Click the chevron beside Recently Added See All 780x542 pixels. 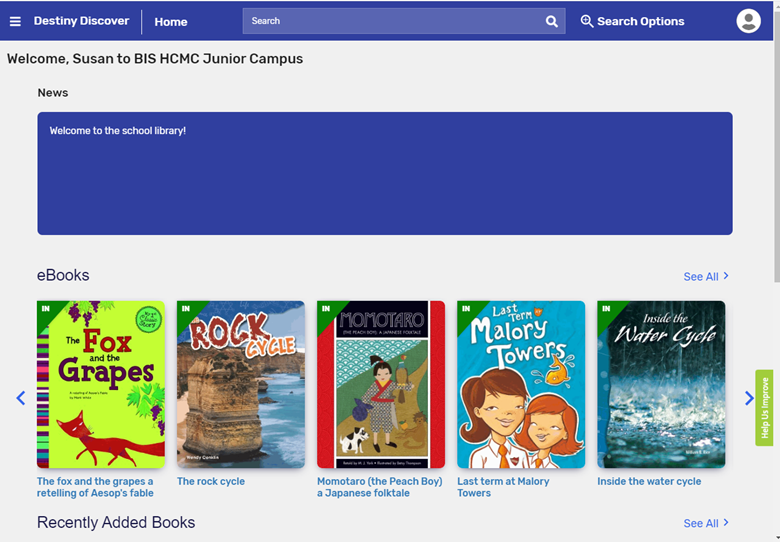[726, 522]
